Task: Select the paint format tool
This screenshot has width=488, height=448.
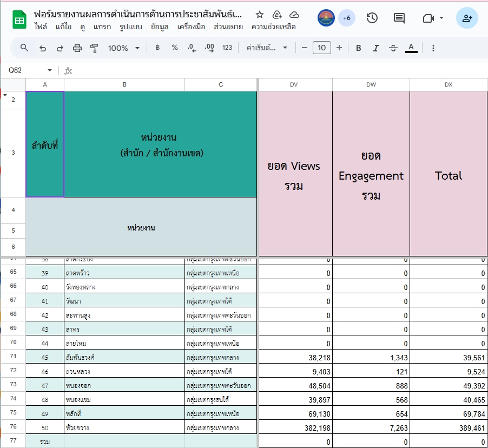Action: (x=95, y=48)
